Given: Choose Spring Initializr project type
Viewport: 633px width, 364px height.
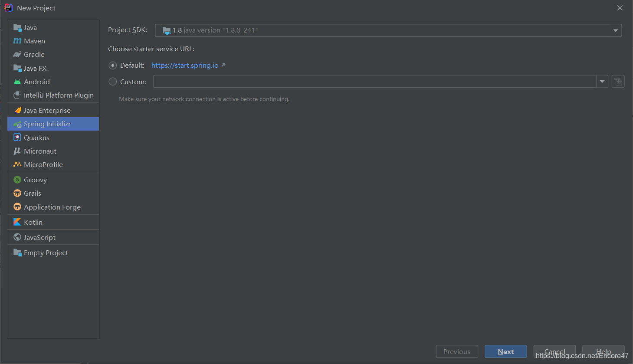Looking at the screenshot, I should [x=53, y=124].
